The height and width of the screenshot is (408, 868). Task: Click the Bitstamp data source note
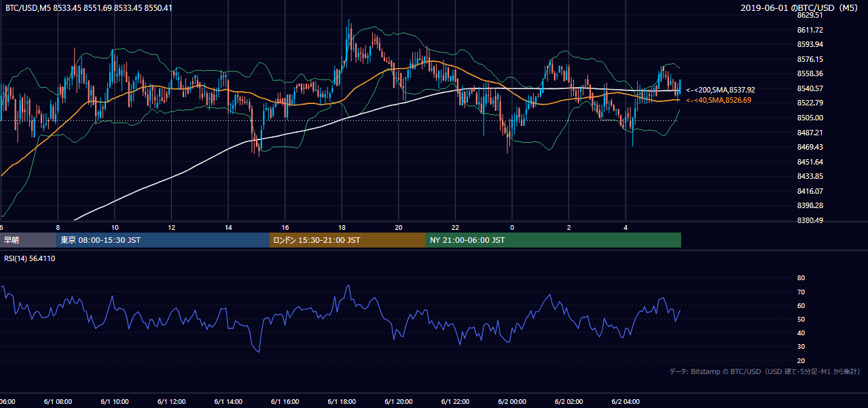click(765, 372)
